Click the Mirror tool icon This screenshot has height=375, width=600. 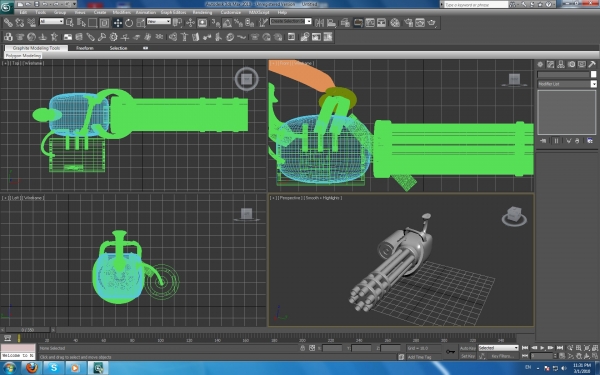(x=319, y=23)
